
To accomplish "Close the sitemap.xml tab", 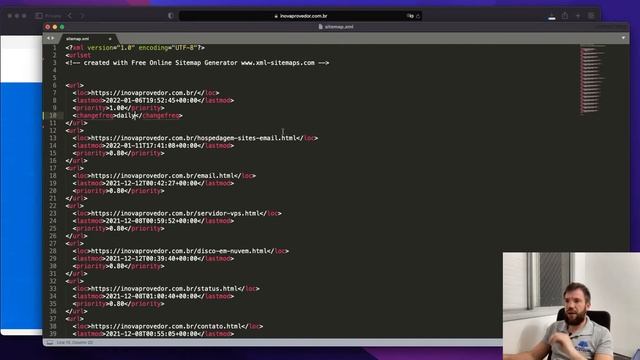I will [x=110, y=39].
